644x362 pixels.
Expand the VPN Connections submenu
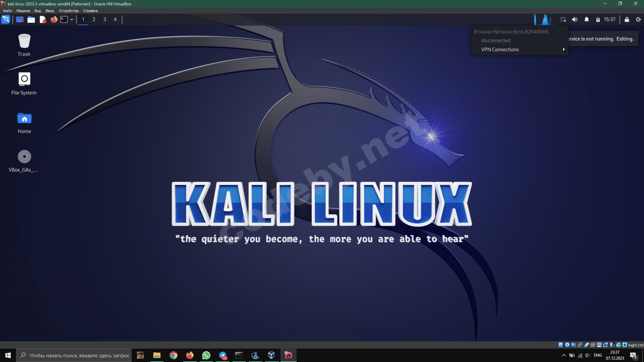(x=520, y=49)
